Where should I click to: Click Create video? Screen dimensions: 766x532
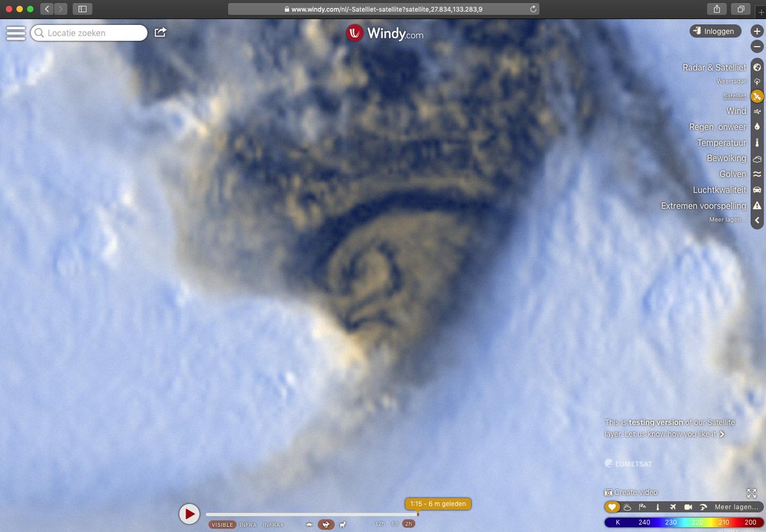(x=631, y=492)
